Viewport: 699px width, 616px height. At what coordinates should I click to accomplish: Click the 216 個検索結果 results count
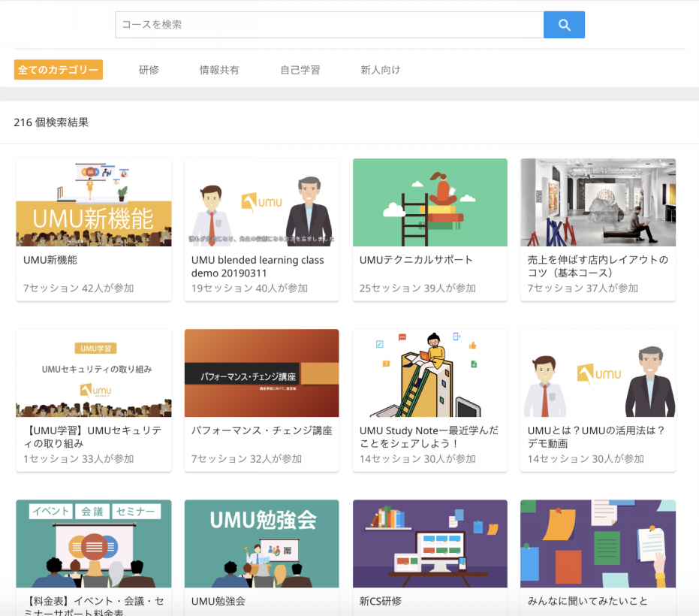click(x=51, y=122)
